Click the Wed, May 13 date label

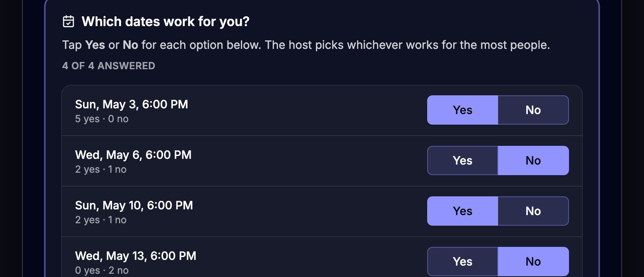point(135,256)
